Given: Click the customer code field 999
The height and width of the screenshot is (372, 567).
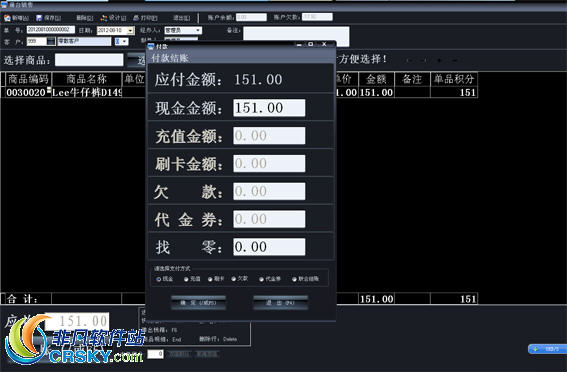Looking at the screenshot, I should tap(37, 41).
